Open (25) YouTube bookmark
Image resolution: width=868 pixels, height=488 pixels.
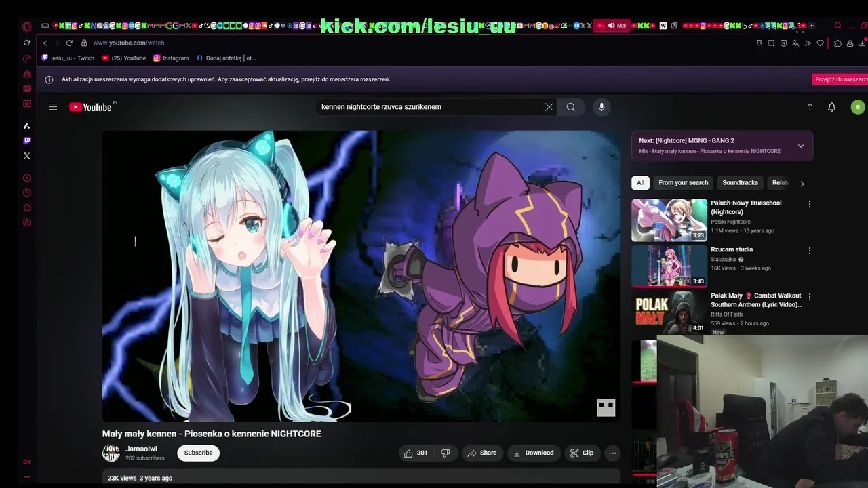(124, 58)
